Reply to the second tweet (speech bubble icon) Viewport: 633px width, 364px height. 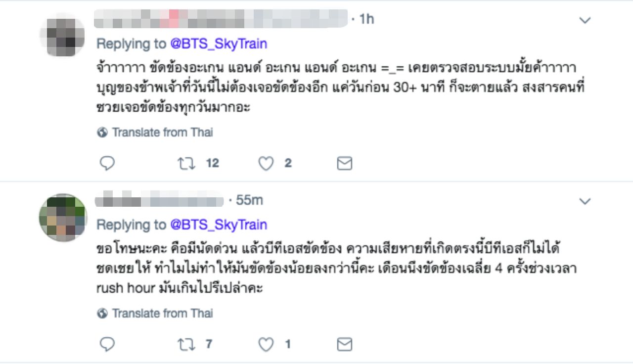pos(107,344)
